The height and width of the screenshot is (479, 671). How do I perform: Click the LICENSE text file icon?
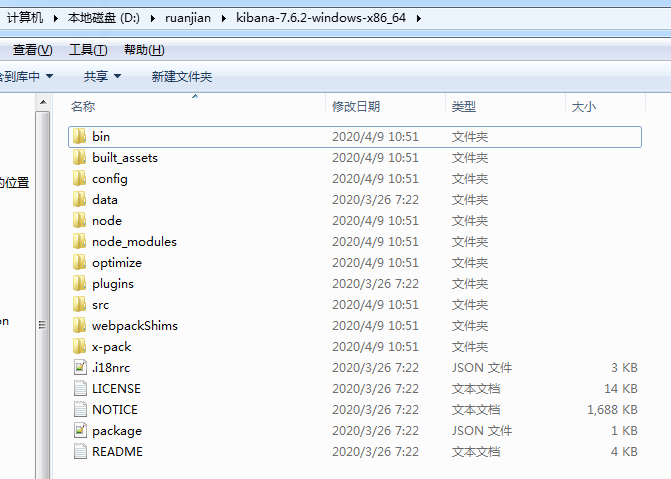tap(80, 388)
